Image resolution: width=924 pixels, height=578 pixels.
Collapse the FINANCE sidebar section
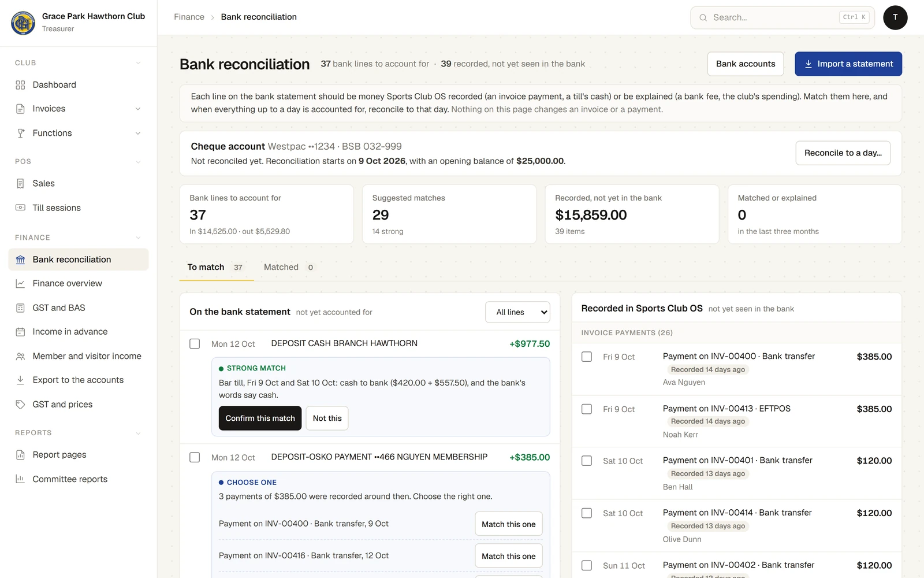click(x=138, y=238)
